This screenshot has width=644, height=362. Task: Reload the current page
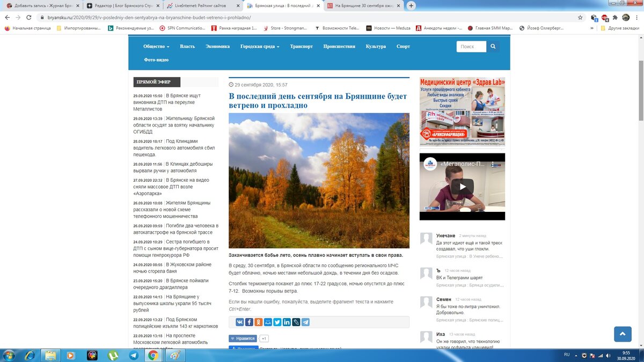[x=30, y=17]
